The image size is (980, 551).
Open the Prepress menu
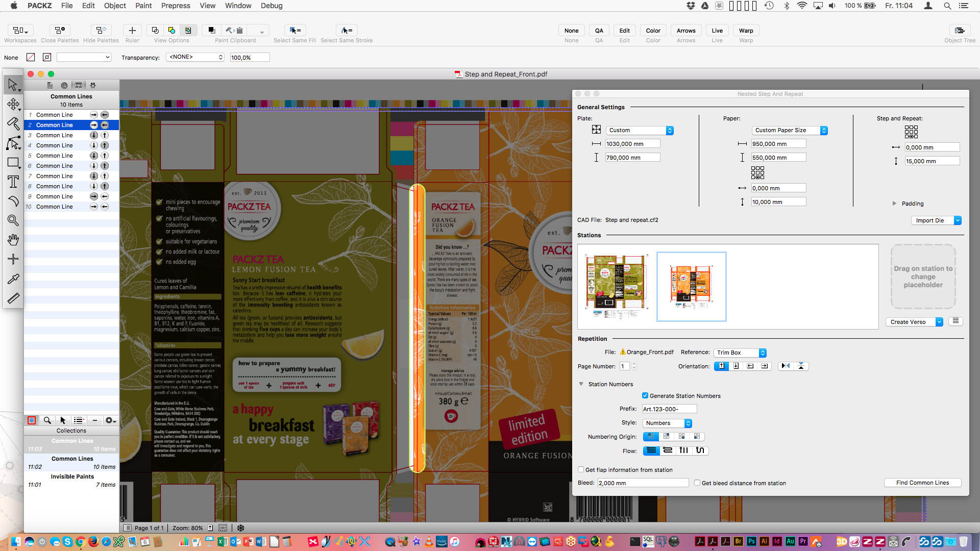(176, 6)
